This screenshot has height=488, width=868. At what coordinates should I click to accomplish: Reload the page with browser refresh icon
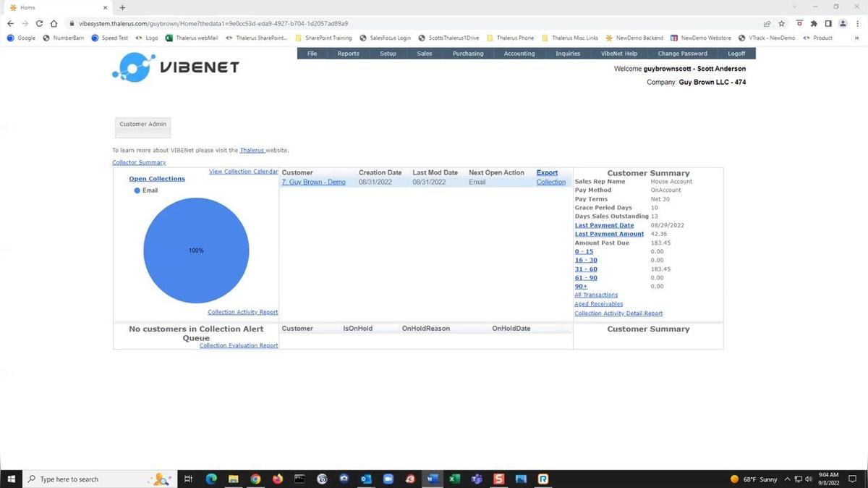pyautogui.click(x=39, y=23)
